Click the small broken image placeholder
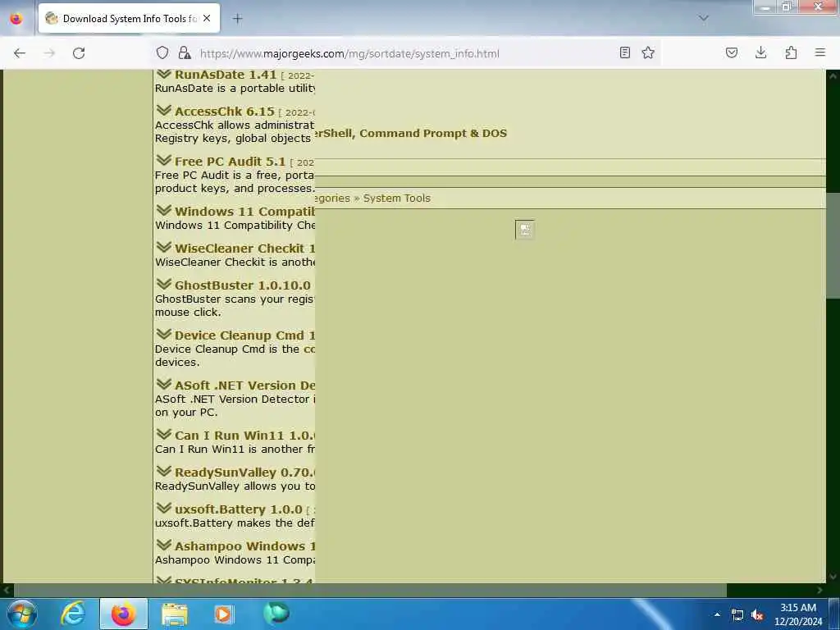The height and width of the screenshot is (630, 840). 524,230
